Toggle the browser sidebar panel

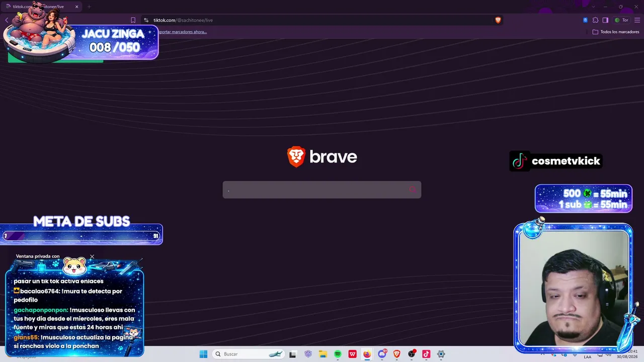[x=605, y=20]
